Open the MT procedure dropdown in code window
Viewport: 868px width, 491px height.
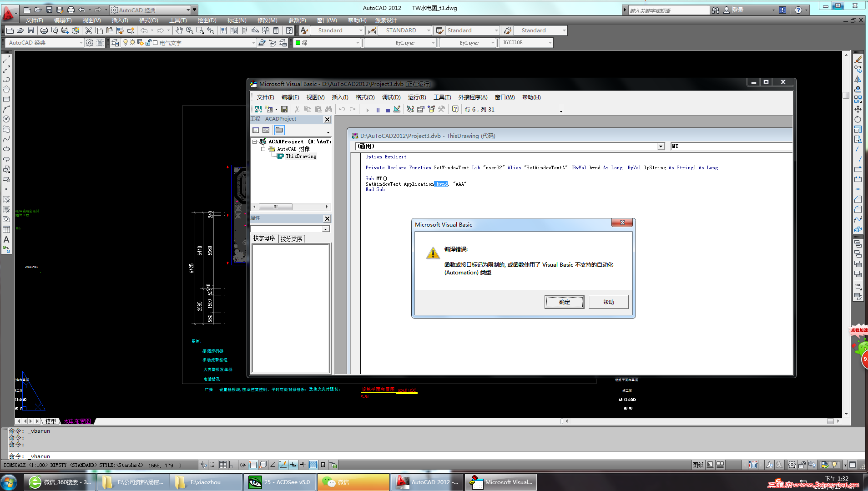[x=731, y=146]
